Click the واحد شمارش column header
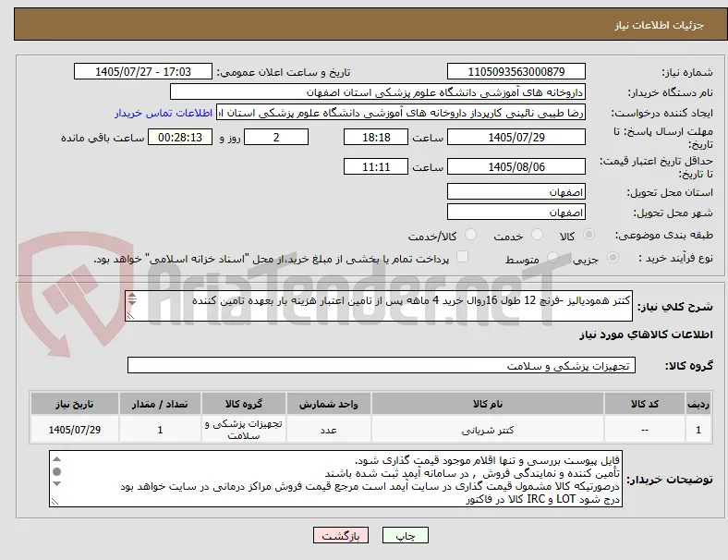Screen dimensions: 728x560 (328, 404)
